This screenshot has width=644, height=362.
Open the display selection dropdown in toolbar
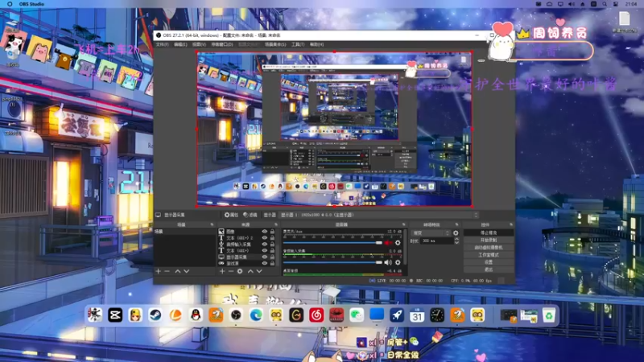[x=379, y=215]
